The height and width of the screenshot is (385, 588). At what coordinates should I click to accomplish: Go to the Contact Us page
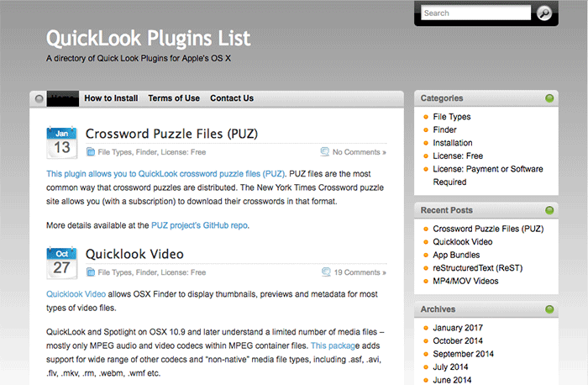232,98
